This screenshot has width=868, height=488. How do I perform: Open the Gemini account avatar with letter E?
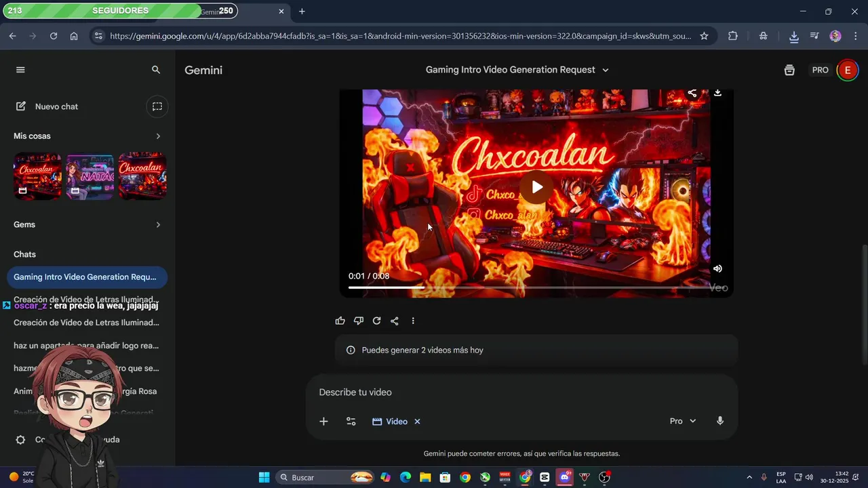pyautogui.click(x=847, y=70)
